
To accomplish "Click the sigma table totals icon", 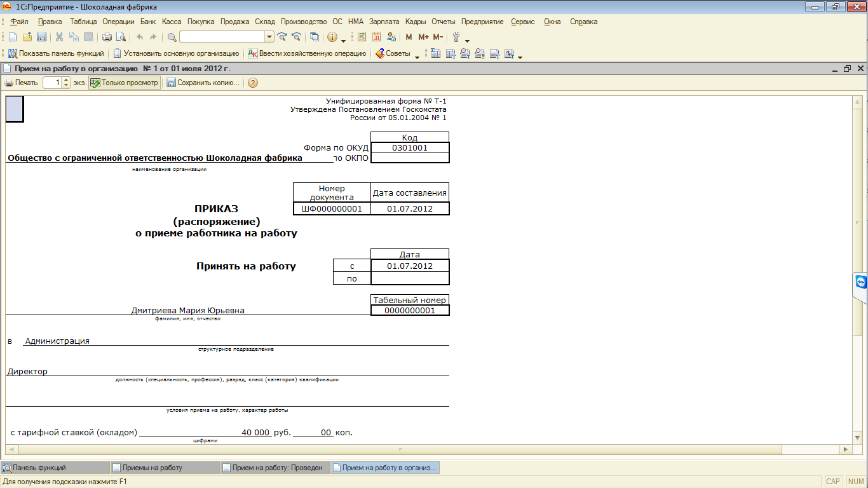I will (x=436, y=53).
